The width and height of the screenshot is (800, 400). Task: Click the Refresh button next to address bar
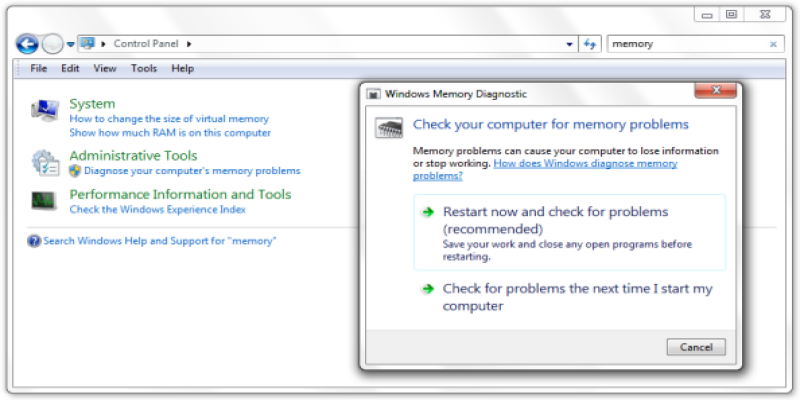tap(590, 44)
